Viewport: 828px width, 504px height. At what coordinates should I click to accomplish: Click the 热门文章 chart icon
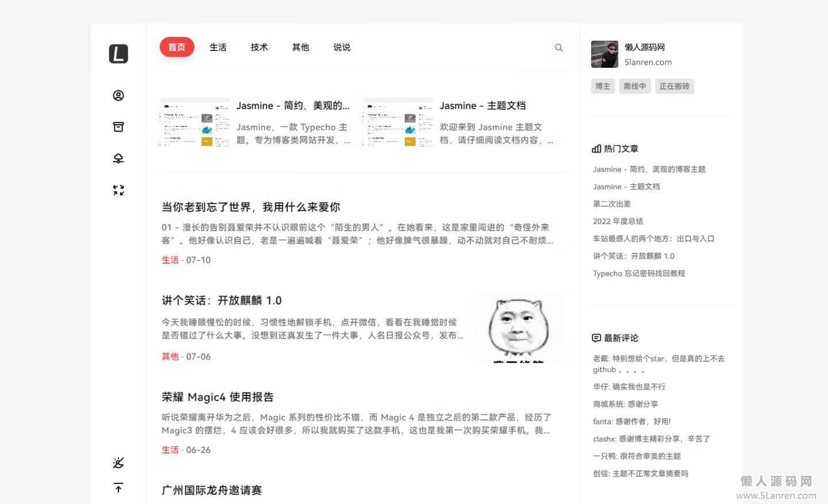(596, 149)
